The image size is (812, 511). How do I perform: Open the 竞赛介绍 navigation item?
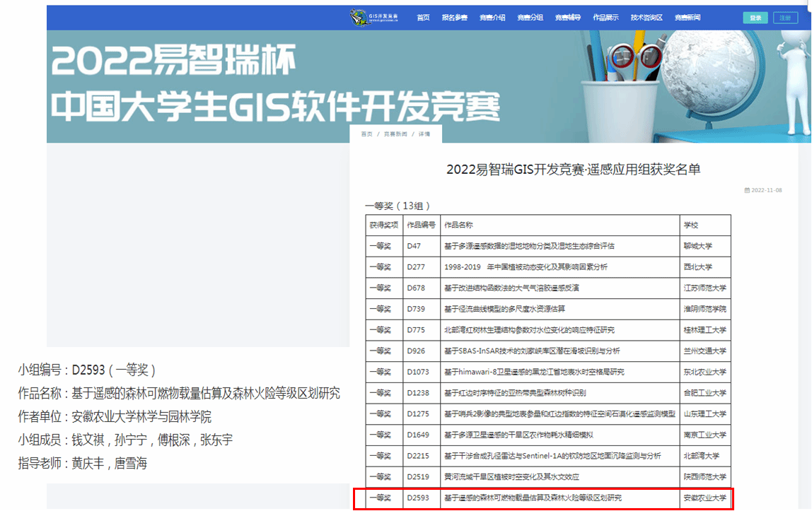point(492,18)
